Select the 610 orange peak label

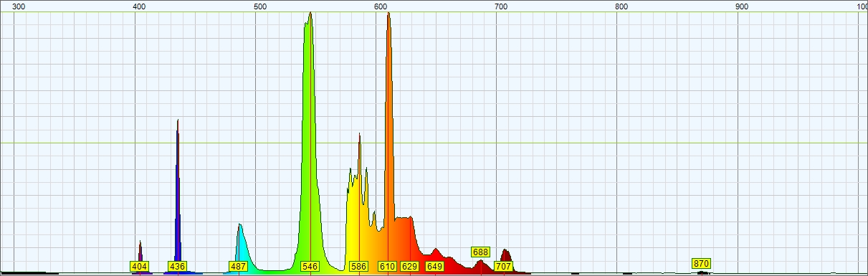[387, 266]
